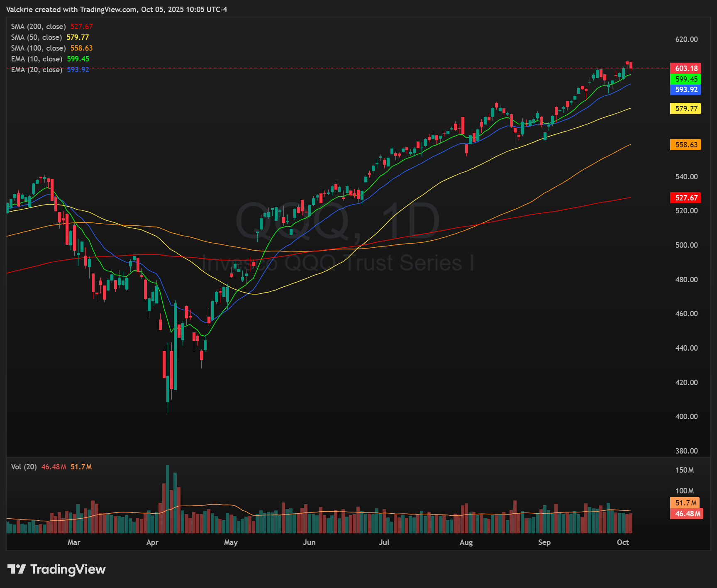Click the Jun label on time axis
The width and height of the screenshot is (717, 588).
(x=309, y=542)
